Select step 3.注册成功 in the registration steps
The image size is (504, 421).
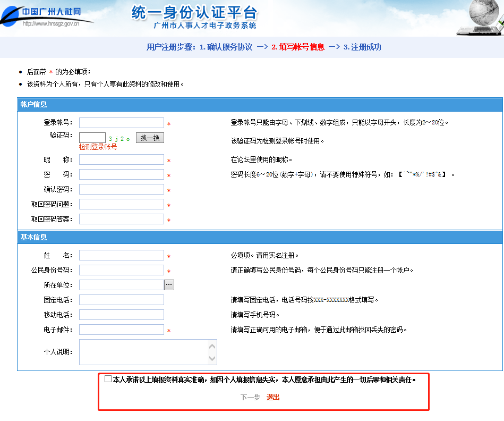pyautogui.click(x=362, y=47)
